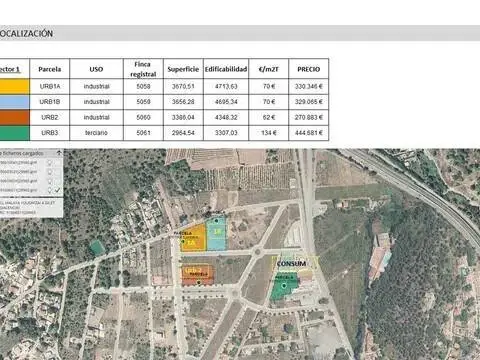Screen dimensions: 480x360
Task: Click the 'Edificabilidad' column header
Action: coord(226,69)
